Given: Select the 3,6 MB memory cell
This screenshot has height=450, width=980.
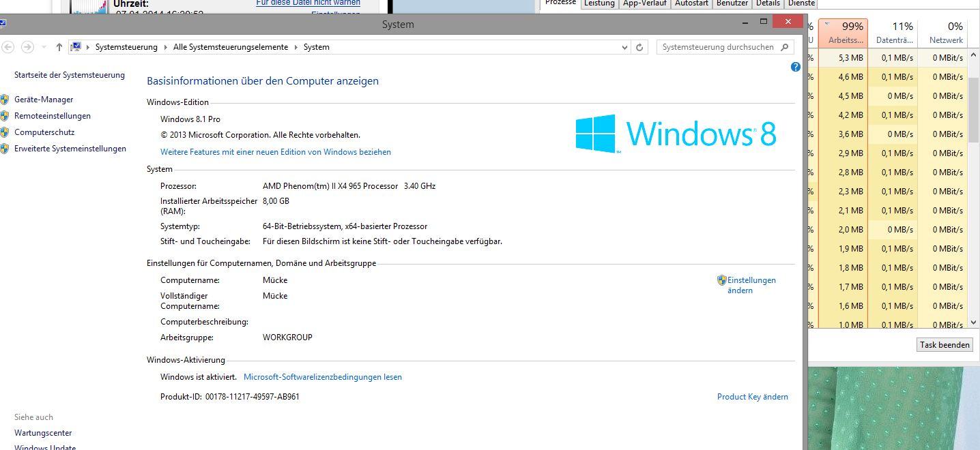Looking at the screenshot, I should [x=844, y=134].
